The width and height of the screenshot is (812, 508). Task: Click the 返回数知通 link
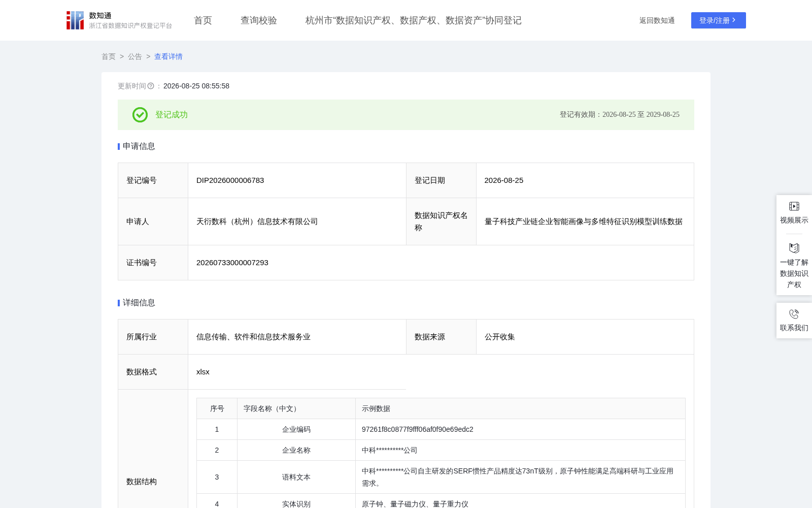(x=657, y=20)
